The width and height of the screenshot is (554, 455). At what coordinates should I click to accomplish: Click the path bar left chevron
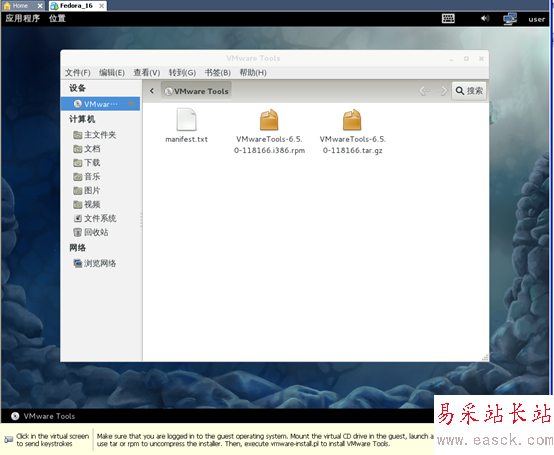point(152,91)
